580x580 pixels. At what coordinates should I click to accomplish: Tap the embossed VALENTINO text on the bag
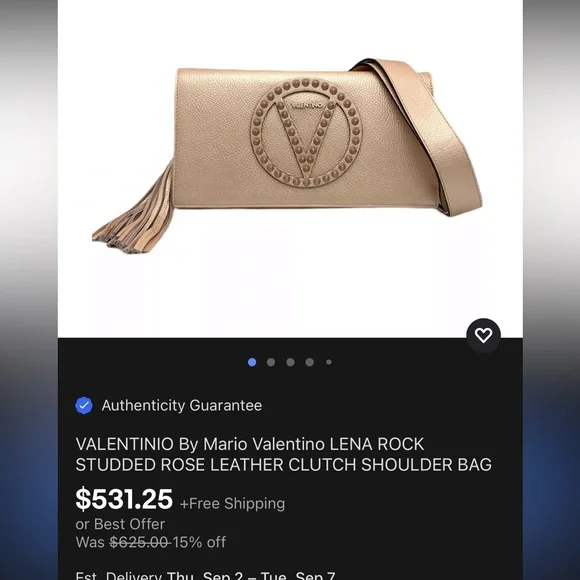coord(307,105)
